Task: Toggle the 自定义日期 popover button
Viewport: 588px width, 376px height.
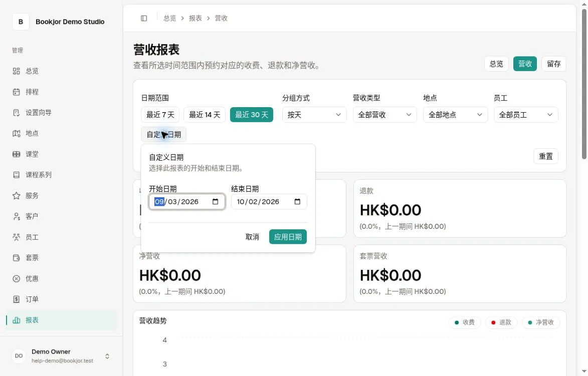Action: pyautogui.click(x=163, y=135)
